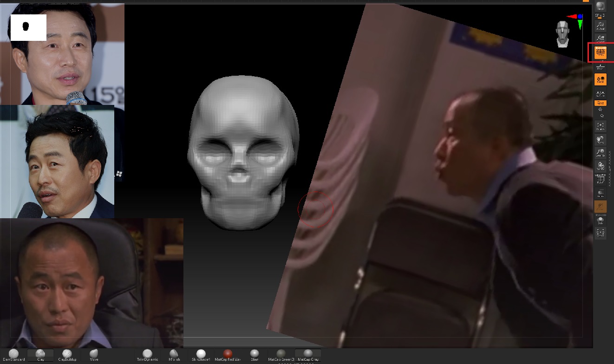Select the DamStandard brush

click(x=13, y=355)
